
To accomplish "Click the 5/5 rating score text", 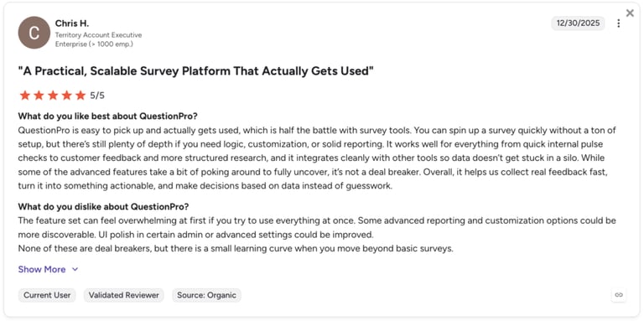I will pyautogui.click(x=97, y=96).
